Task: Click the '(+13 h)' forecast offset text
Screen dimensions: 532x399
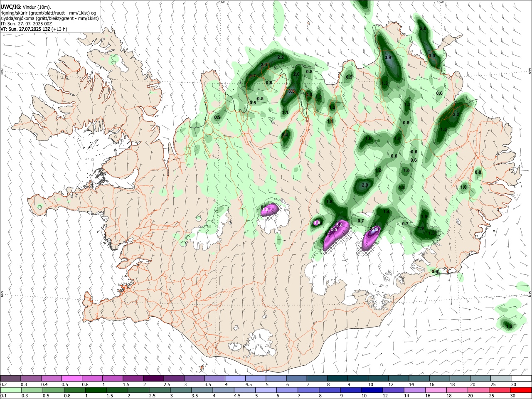Action: click(x=60, y=29)
